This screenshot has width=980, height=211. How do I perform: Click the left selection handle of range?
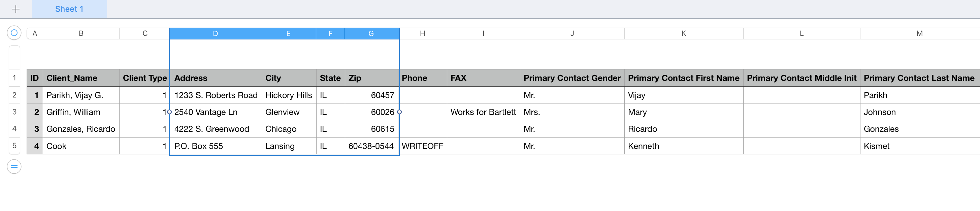click(169, 112)
